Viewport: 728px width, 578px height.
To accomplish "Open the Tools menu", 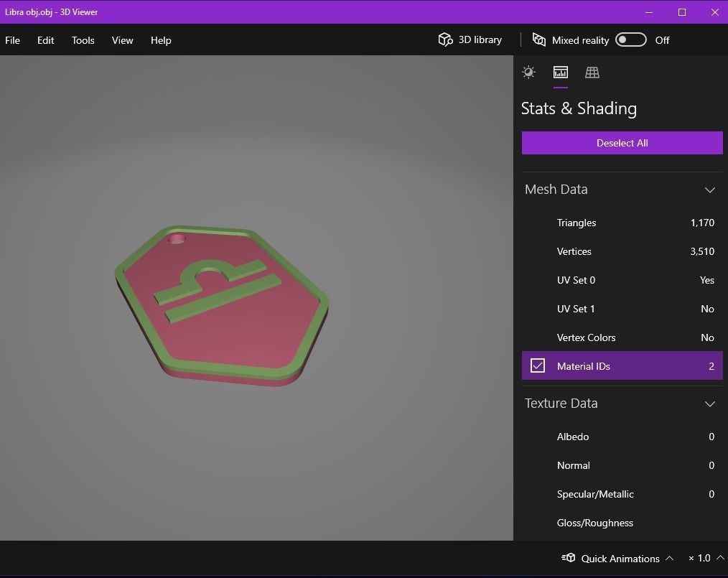I will [x=83, y=40].
